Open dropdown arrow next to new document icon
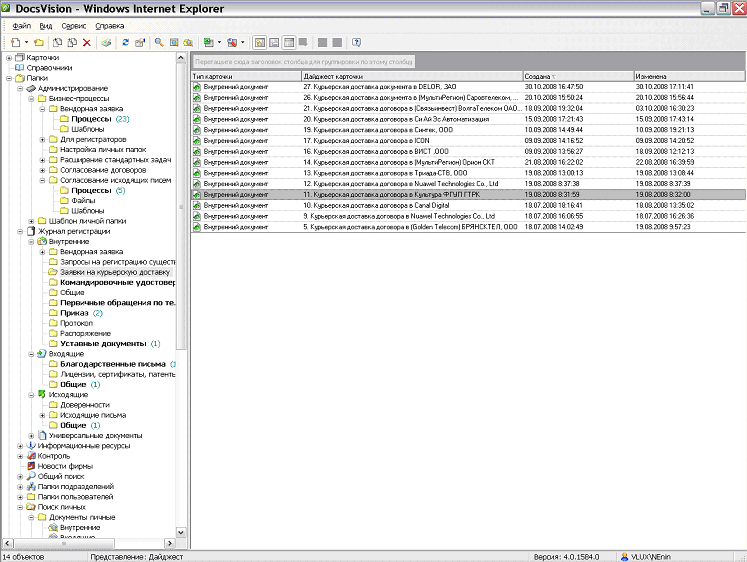 tap(25, 43)
